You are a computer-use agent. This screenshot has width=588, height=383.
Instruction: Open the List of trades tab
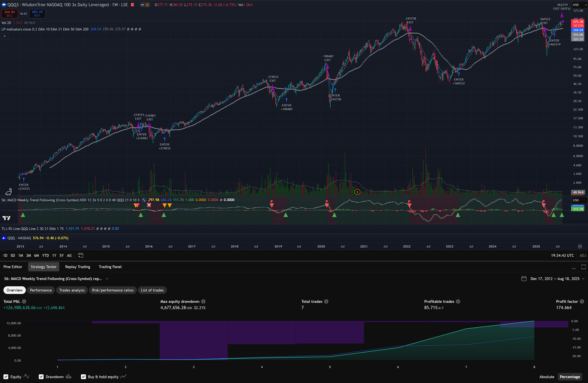(152, 290)
